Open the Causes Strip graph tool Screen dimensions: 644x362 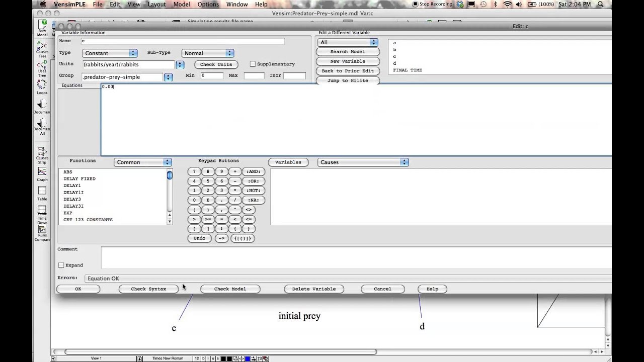(42, 155)
